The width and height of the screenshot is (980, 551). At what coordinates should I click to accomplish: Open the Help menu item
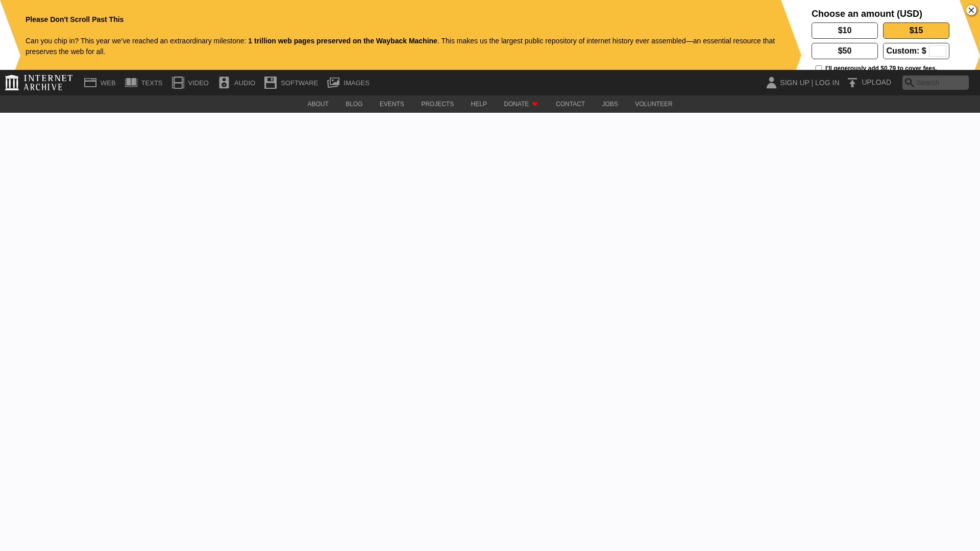[479, 104]
